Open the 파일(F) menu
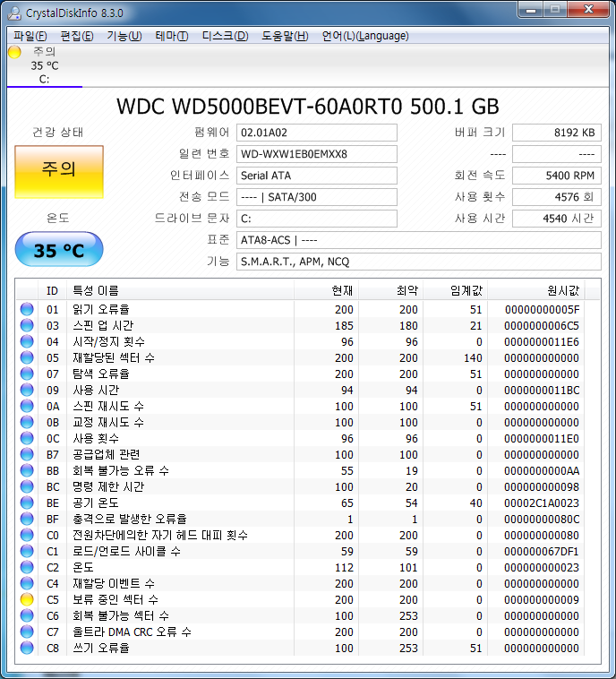Viewport: 616px width, 679px height. (x=30, y=36)
